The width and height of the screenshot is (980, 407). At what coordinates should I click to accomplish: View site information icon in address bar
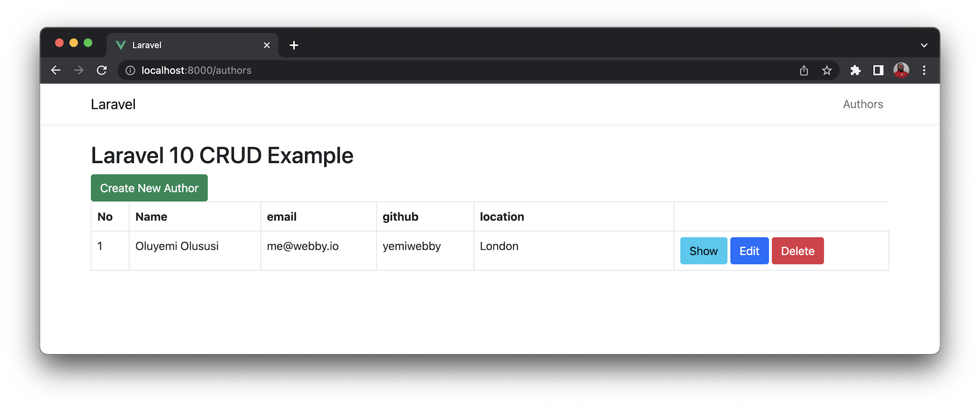(130, 71)
